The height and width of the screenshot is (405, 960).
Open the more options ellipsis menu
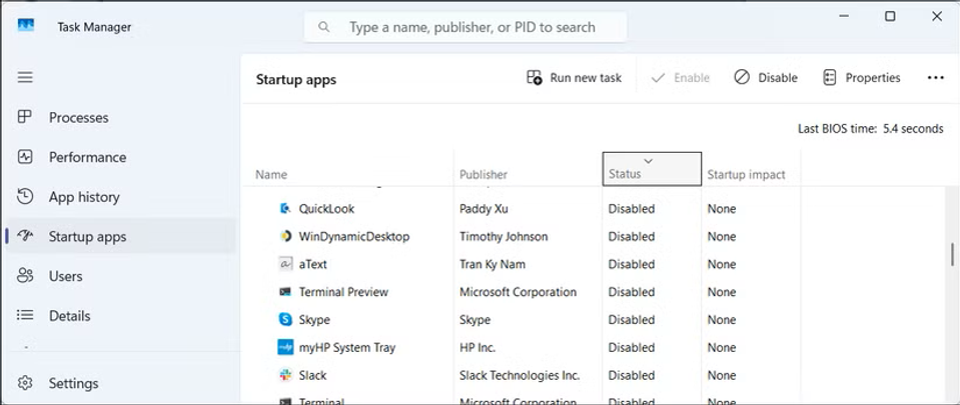936,78
